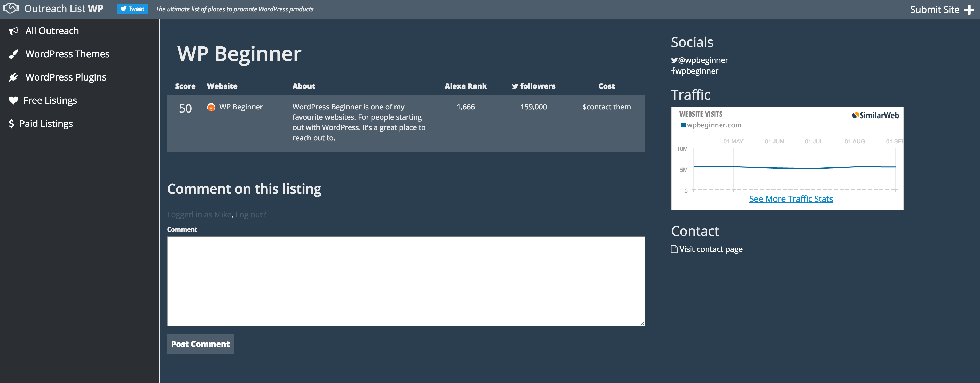Click the plug icon for WordPress Plugins

(13, 77)
